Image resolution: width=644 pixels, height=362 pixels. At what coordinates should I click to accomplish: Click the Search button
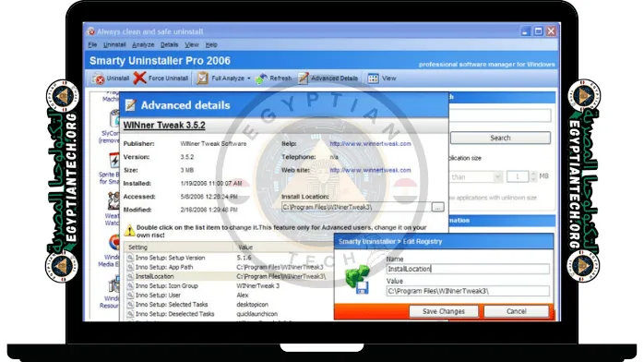pos(500,139)
